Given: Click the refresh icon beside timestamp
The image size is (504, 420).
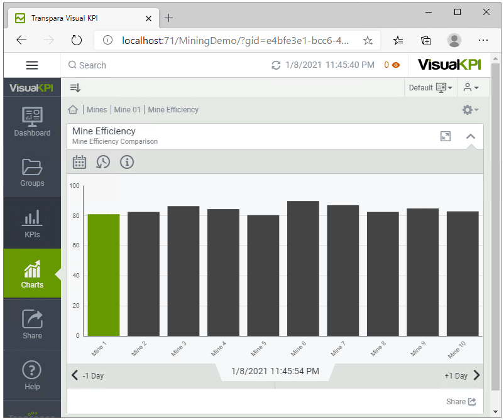Looking at the screenshot, I should (276, 65).
